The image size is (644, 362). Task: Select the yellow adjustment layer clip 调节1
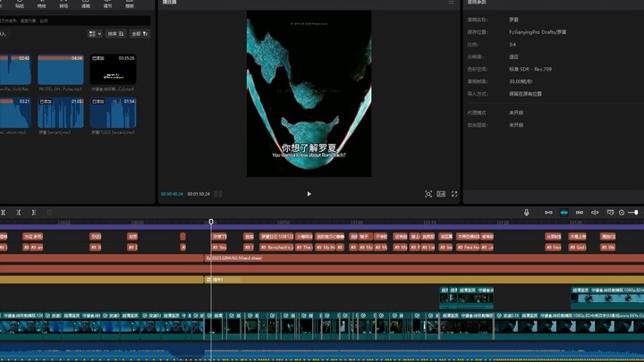[424, 280]
